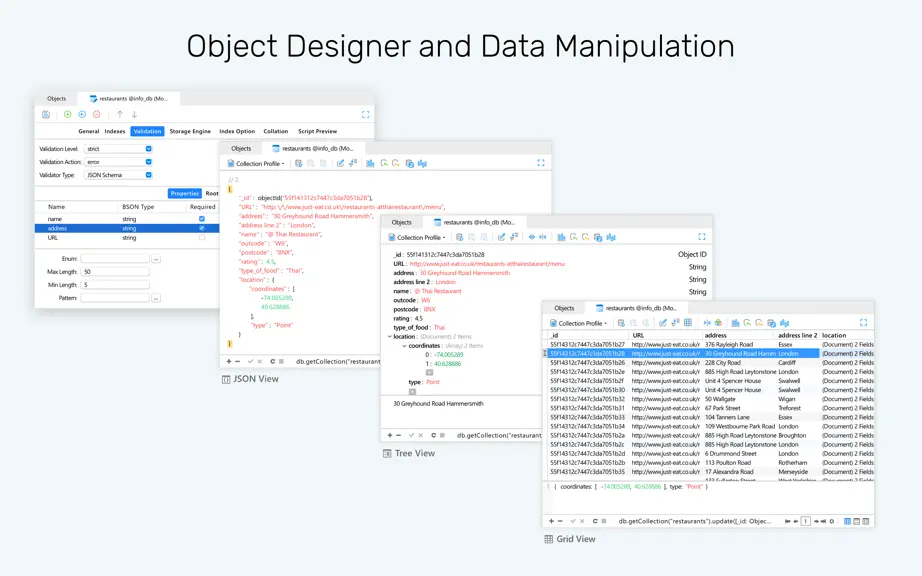This screenshot has height=576, width=922.
Task: Click save icon in Object Designer toolbar
Action: click(46, 115)
